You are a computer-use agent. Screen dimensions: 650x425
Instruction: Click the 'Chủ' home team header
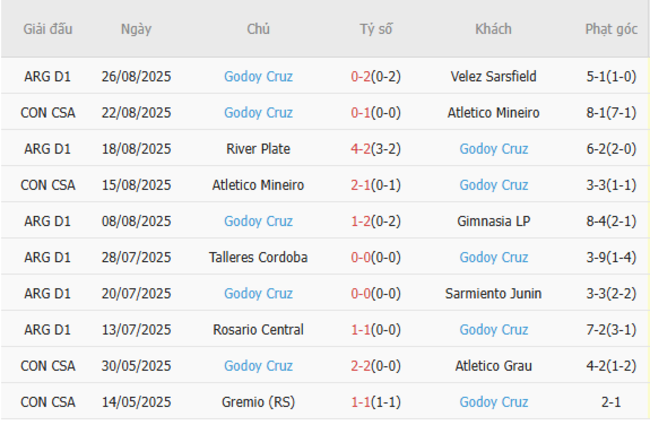click(258, 29)
